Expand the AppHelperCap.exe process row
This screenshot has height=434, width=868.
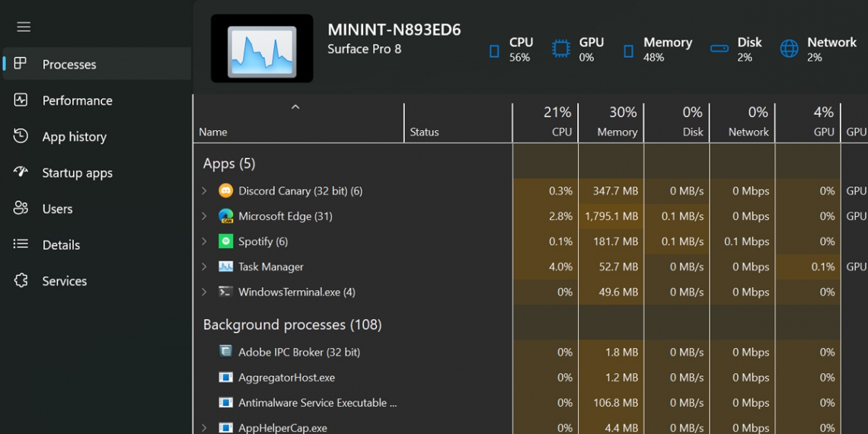(x=204, y=428)
